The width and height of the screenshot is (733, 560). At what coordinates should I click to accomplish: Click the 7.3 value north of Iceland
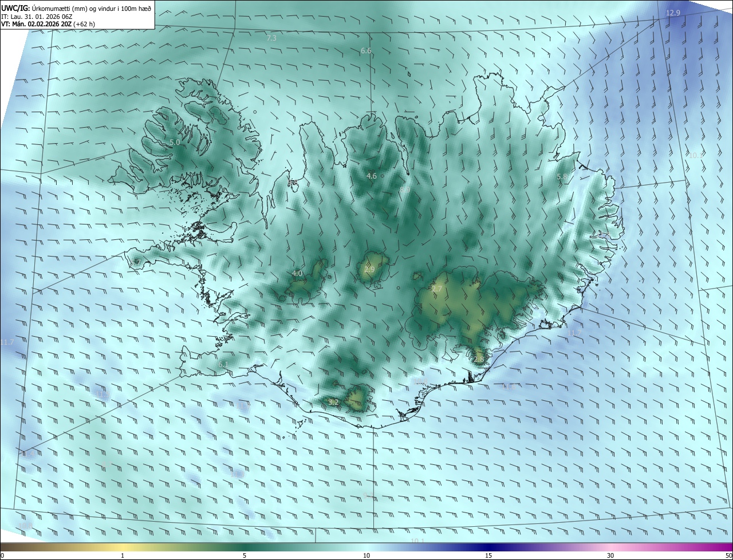271,38
